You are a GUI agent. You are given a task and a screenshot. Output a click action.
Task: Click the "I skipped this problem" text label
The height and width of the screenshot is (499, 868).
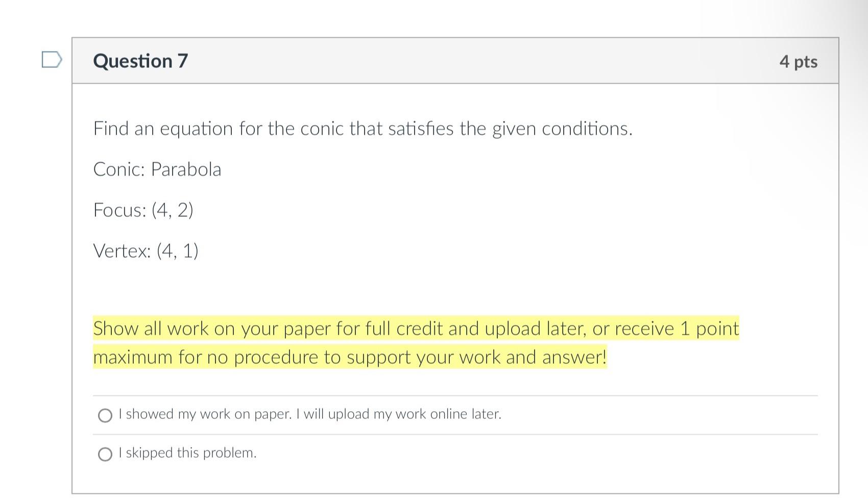click(x=187, y=453)
